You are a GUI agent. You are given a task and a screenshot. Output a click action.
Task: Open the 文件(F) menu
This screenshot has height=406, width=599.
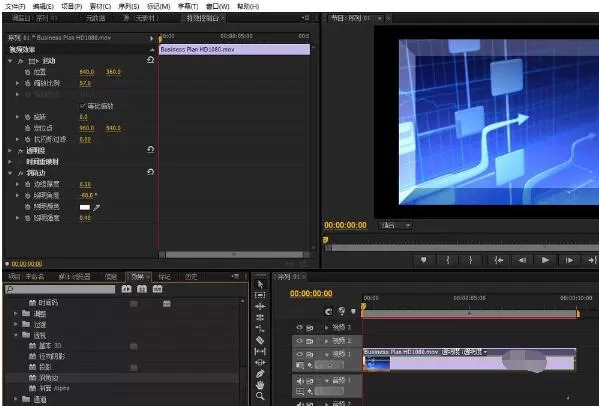(15, 6)
